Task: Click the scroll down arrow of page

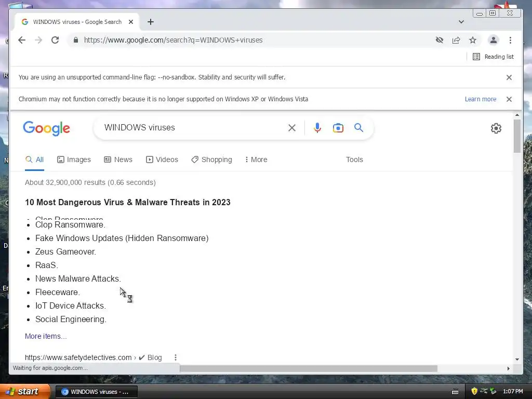Action: [517, 360]
